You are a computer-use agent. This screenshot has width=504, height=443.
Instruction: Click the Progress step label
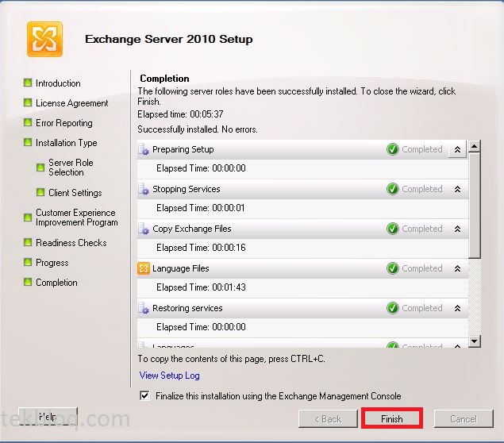tap(52, 263)
